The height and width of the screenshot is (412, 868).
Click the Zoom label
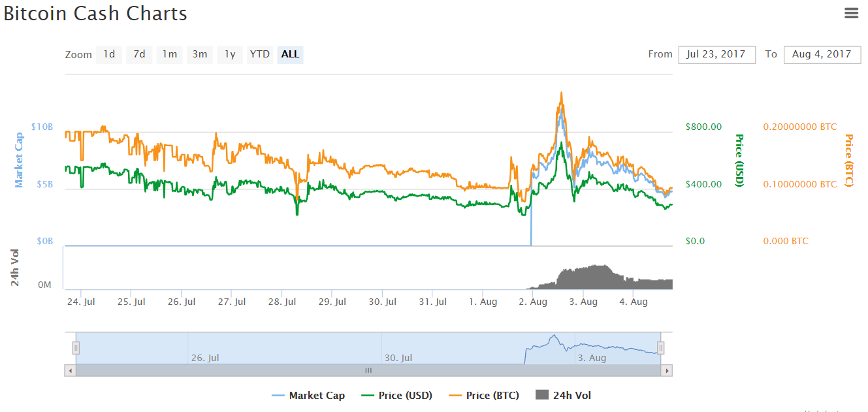coord(78,55)
